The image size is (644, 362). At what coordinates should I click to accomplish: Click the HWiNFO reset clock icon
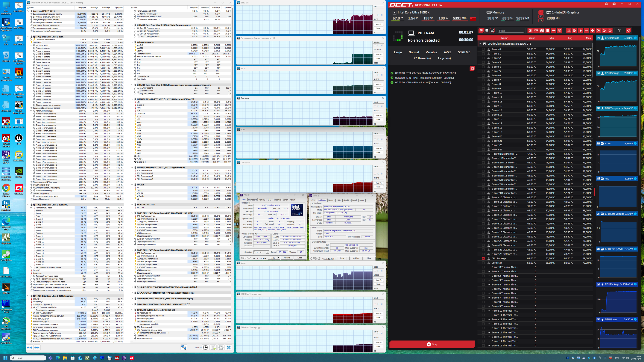(205, 347)
